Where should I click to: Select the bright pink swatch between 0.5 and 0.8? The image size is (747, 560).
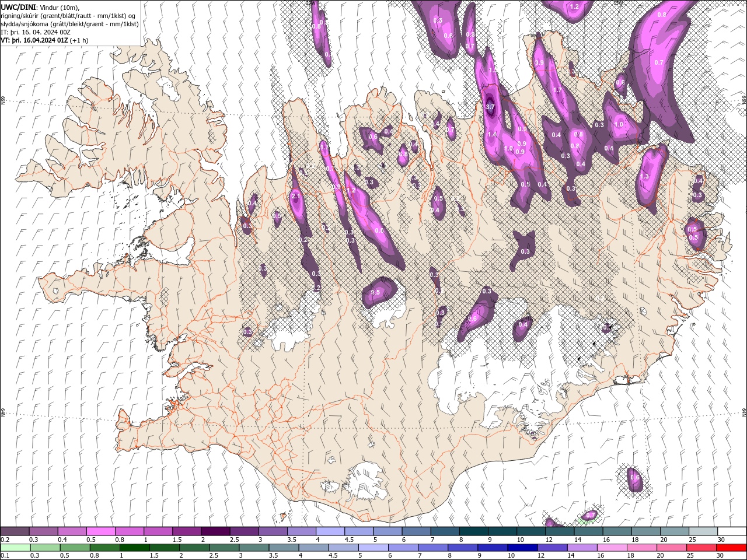pyautogui.click(x=101, y=531)
